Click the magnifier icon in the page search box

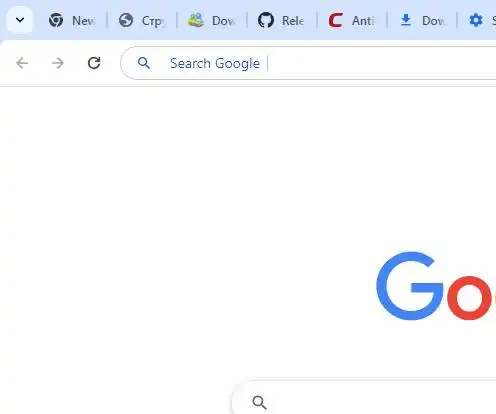point(259,402)
